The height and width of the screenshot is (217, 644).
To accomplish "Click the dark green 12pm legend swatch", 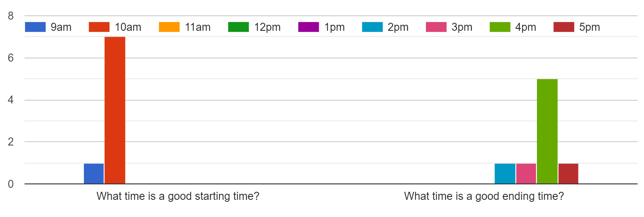I will pos(239,27).
